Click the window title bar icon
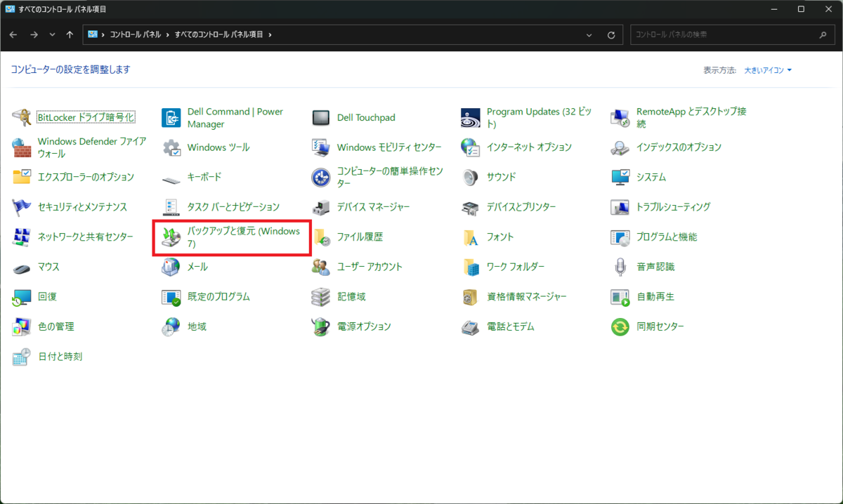Image resolution: width=843 pixels, height=504 pixels. [x=10, y=8]
